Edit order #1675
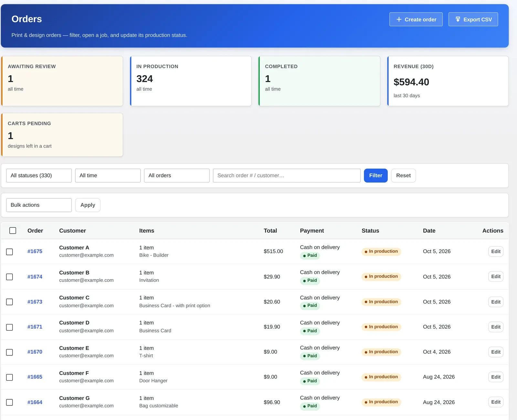Image resolution: width=517 pixels, height=420 pixels. (496, 251)
